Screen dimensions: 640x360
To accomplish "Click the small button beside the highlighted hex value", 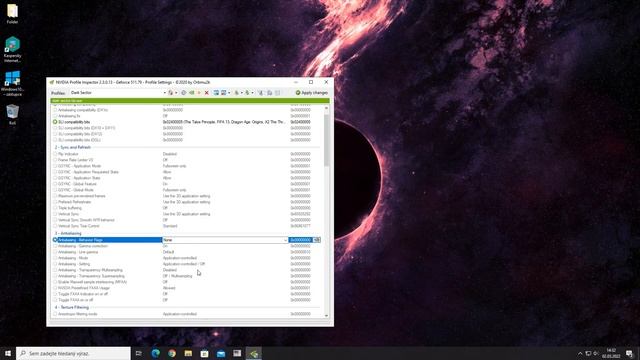I will coord(317,240).
